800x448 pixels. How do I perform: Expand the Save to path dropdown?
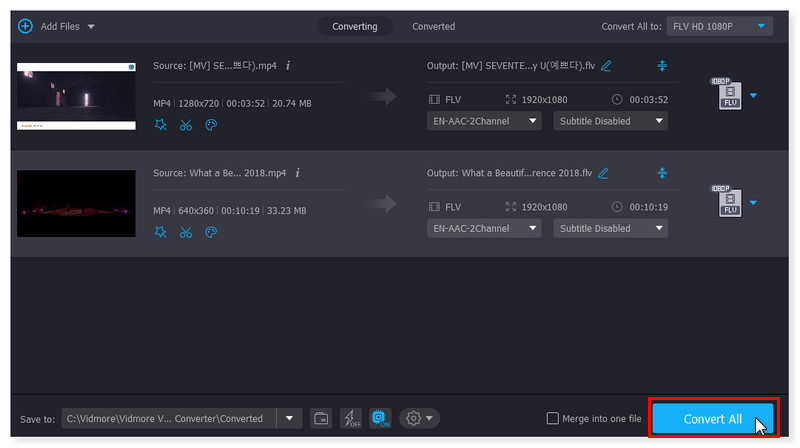pyautogui.click(x=290, y=418)
